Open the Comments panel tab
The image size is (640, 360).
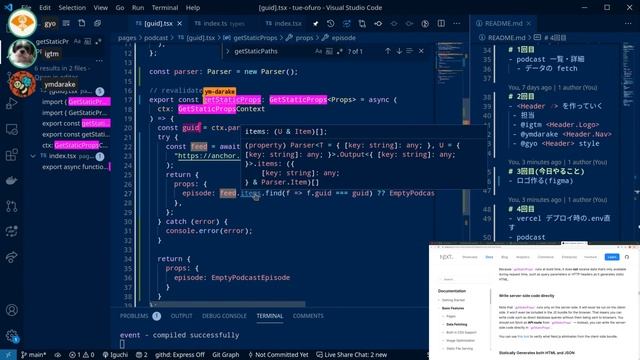pos(308,316)
